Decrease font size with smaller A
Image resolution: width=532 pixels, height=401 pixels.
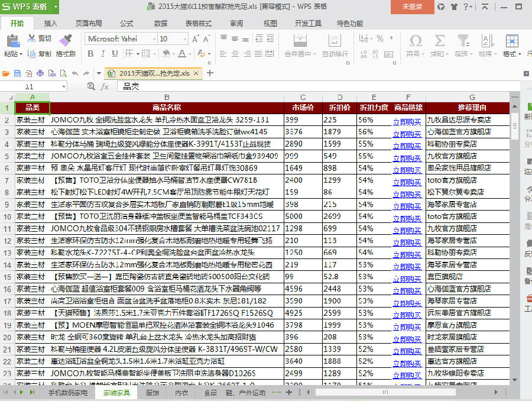206,39
